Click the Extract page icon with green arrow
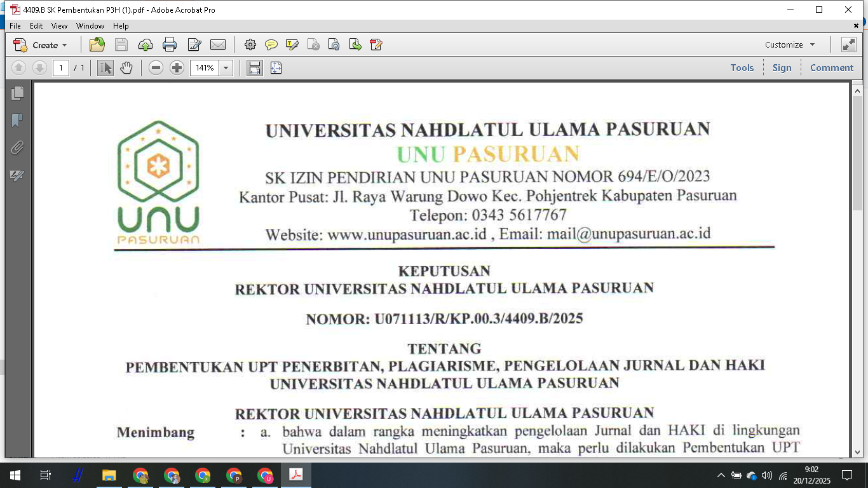 point(355,44)
